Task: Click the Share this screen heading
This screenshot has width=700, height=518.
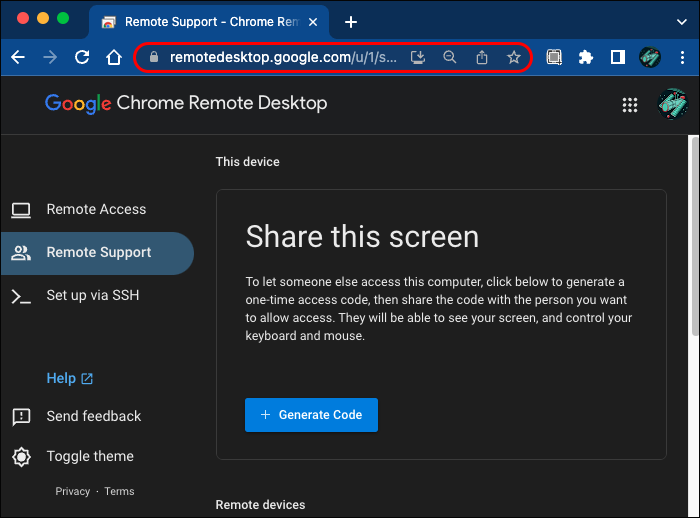Action: (x=362, y=236)
